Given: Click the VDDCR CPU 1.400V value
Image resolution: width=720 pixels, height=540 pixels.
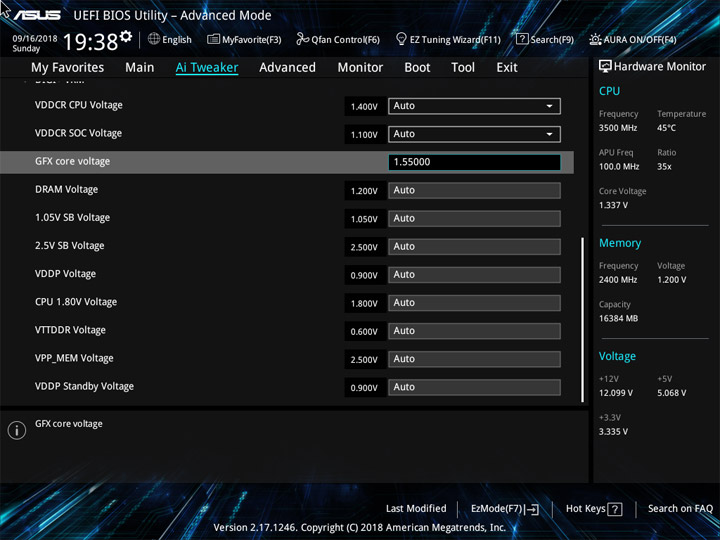Looking at the screenshot, I should (x=364, y=107).
